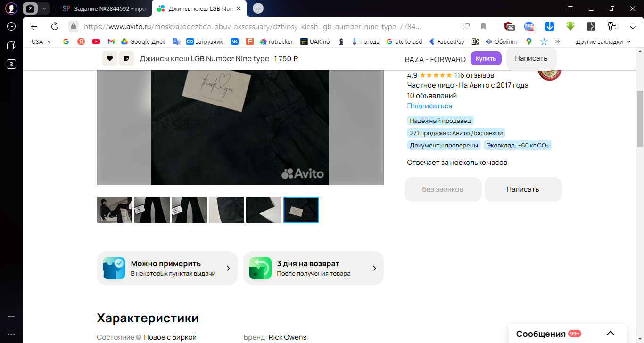Open browsing history clock icon in sidebar
This screenshot has width=644, height=343.
coord(11,26)
